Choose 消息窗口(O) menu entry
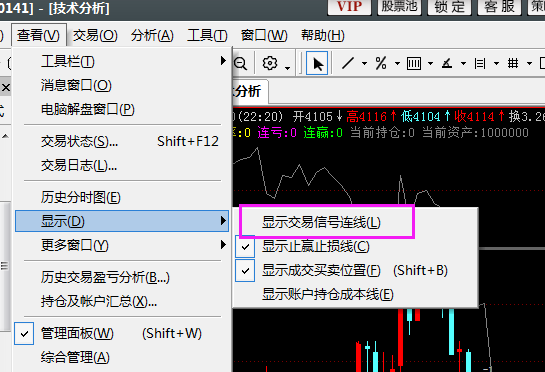Screen dimensions: 545x372 pyautogui.click(x=122, y=85)
